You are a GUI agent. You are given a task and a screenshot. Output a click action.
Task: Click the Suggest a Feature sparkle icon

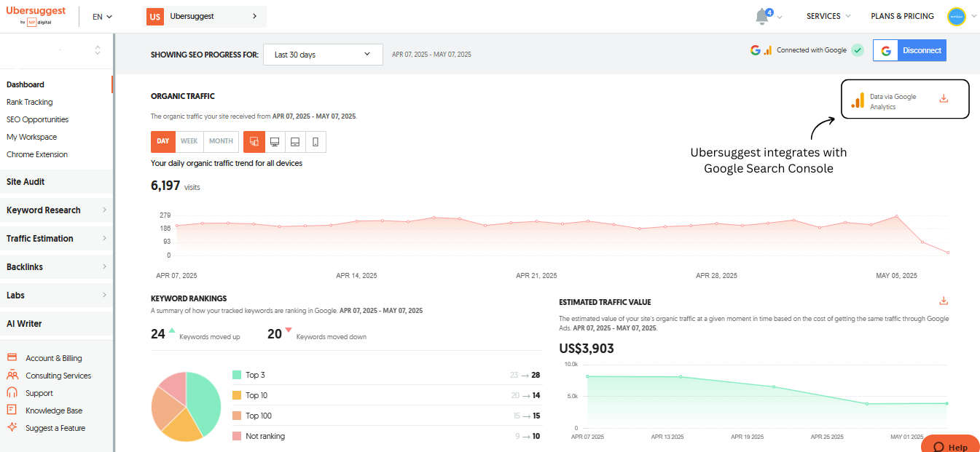coord(12,427)
